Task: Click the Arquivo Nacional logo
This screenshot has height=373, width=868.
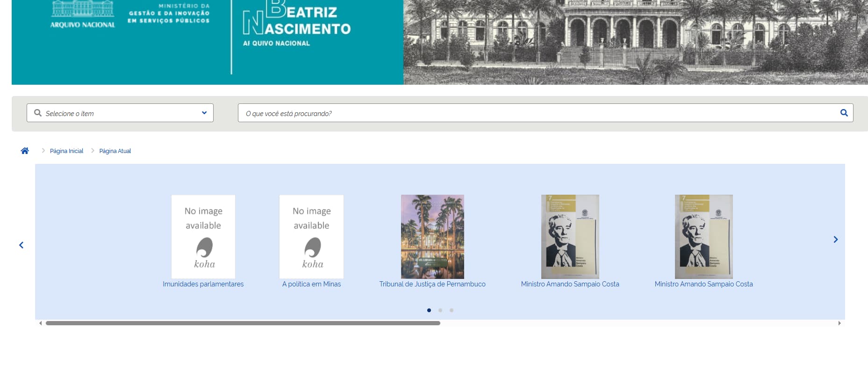Action: (x=83, y=15)
